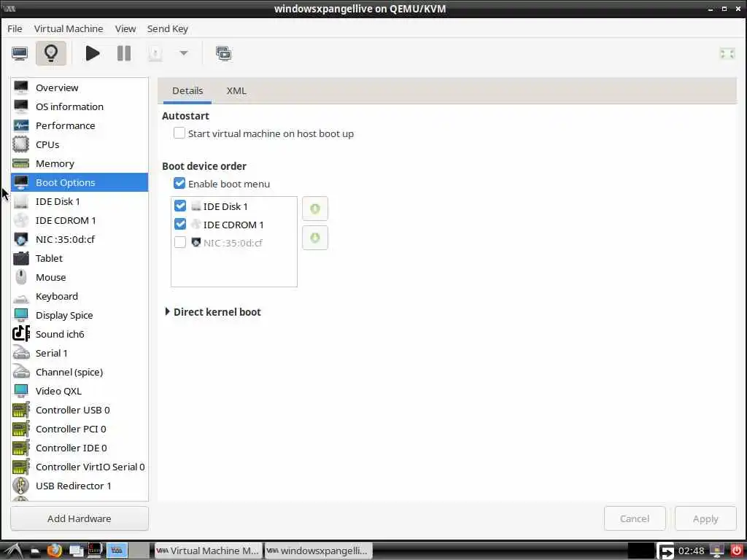The image size is (747, 560).
Task: Select NIC :35:0d:cf in sidebar
Action: 80,239
